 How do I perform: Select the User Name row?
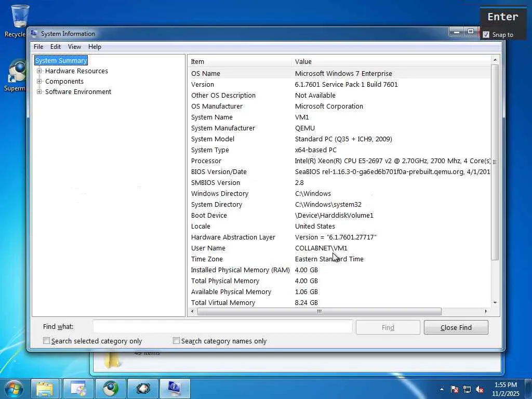click(339, 248)
